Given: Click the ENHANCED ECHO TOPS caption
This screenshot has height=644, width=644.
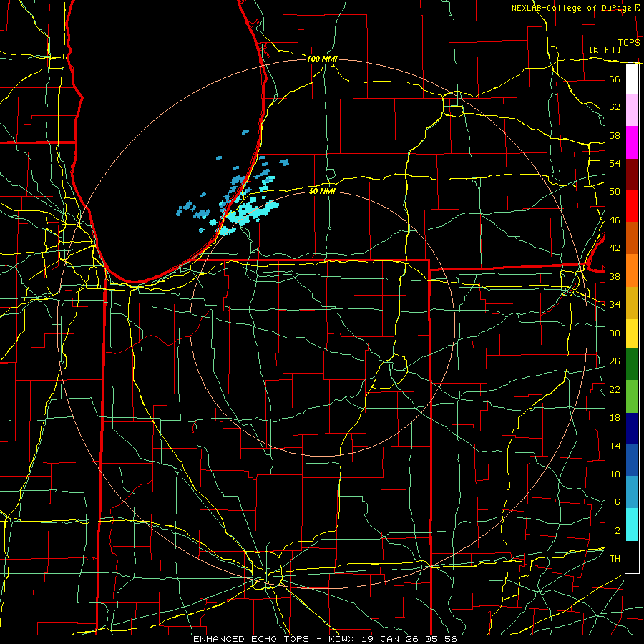Looking at the screenshot, I should click(251, 639).
